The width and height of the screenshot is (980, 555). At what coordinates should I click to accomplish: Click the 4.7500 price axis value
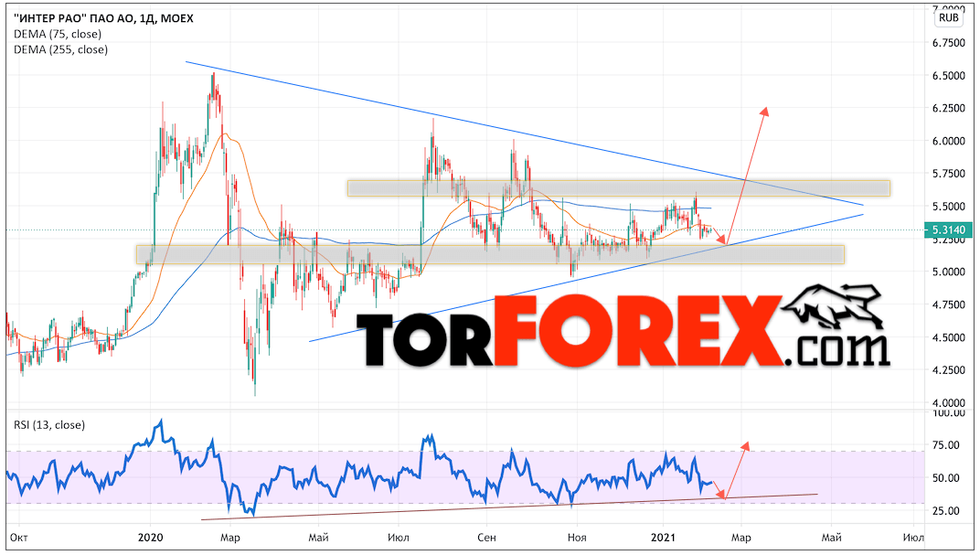948,305
